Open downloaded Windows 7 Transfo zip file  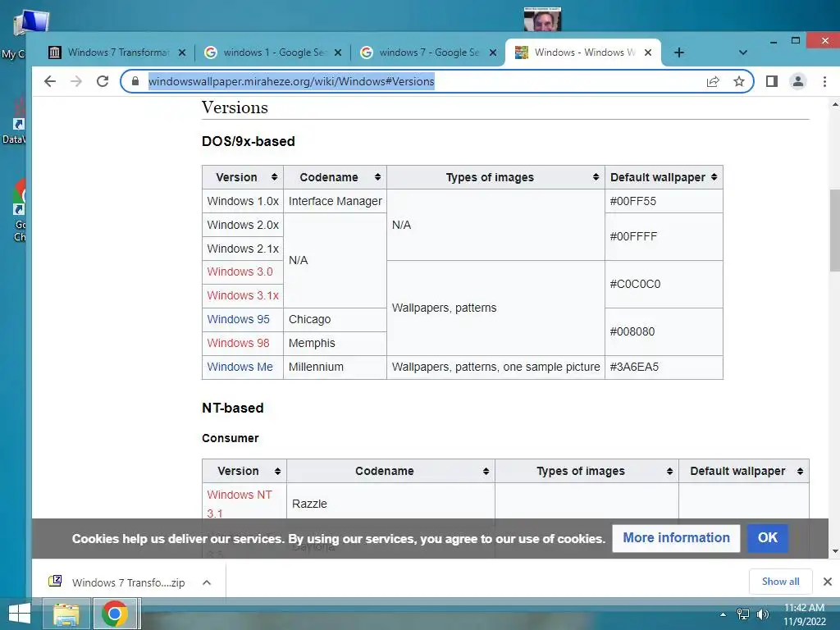click(118, 582)
